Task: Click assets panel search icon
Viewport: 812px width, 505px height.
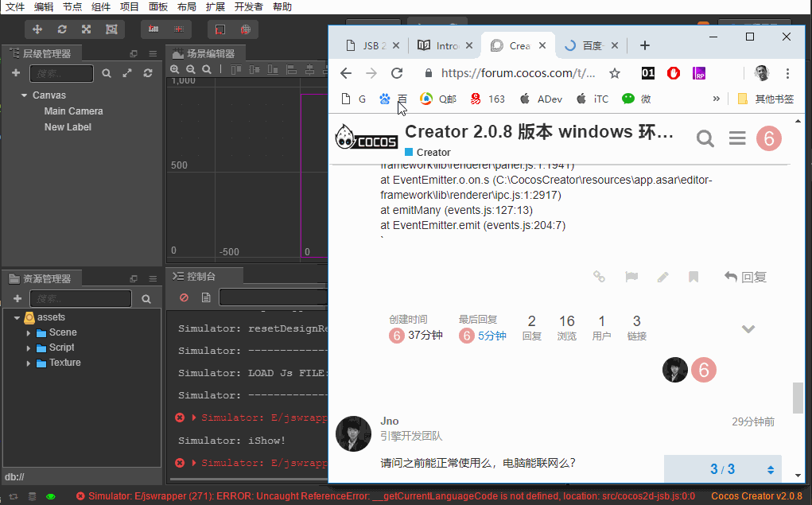Action: click(x=146, y=299)
